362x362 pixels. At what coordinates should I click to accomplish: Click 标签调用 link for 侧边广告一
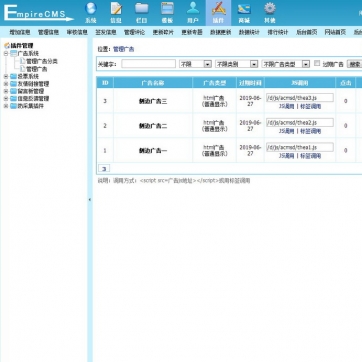[x=310, y=156]
